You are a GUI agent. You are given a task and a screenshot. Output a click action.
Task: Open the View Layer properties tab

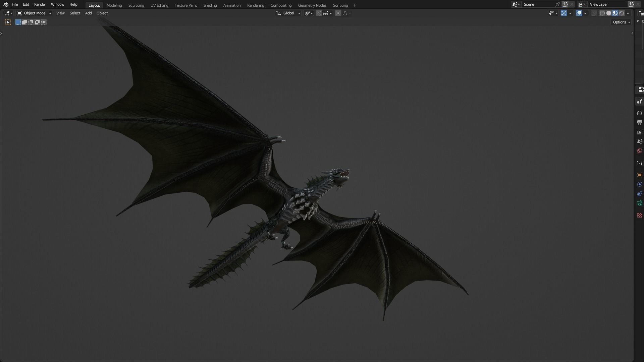click(639, 132)
